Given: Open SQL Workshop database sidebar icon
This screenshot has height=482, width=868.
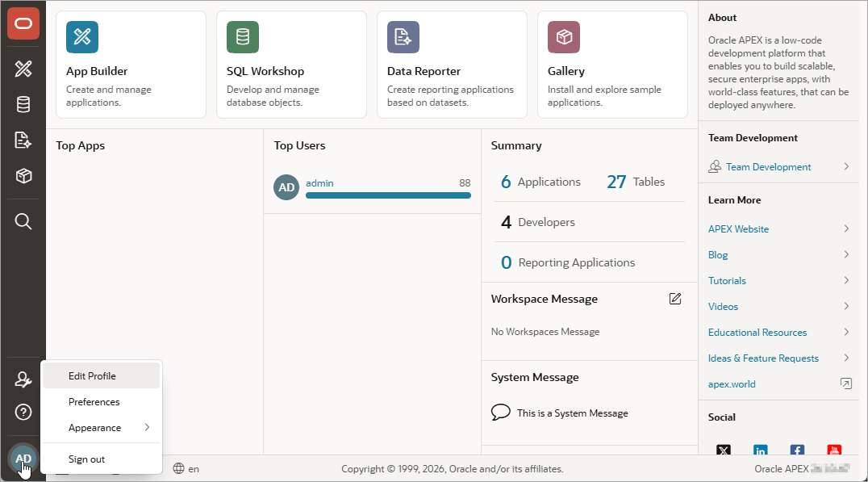Looking at the screenshot, I should point(23,104).
